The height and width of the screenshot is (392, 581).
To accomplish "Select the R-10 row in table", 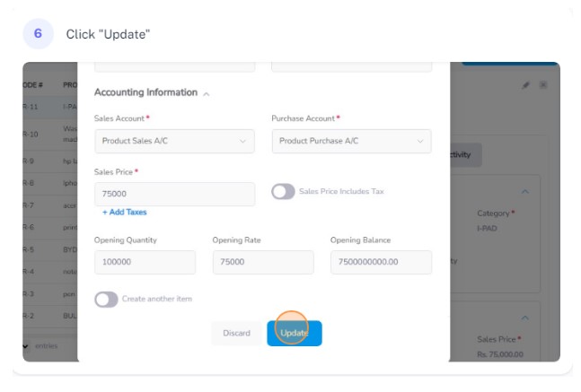I will click(x=50, y=135).
